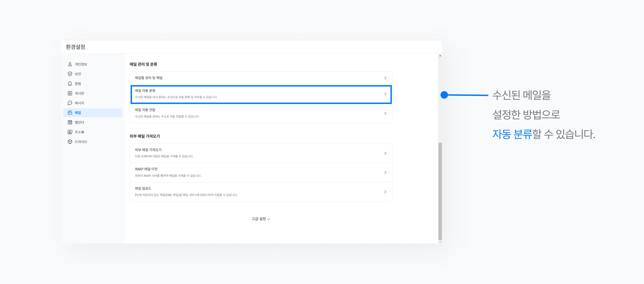
Task: Click the 캘린더 calendar icon
Action: click(70, 122)
